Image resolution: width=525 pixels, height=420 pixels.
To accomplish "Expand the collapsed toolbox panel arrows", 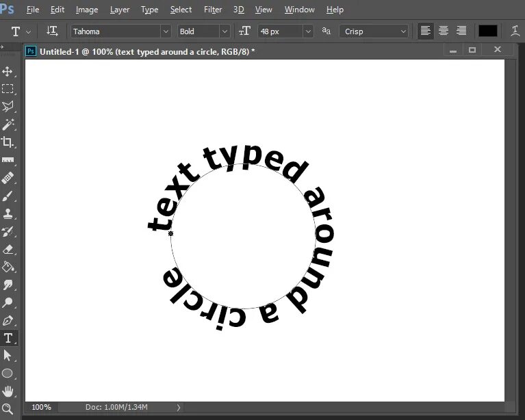I will pos(1,47).
